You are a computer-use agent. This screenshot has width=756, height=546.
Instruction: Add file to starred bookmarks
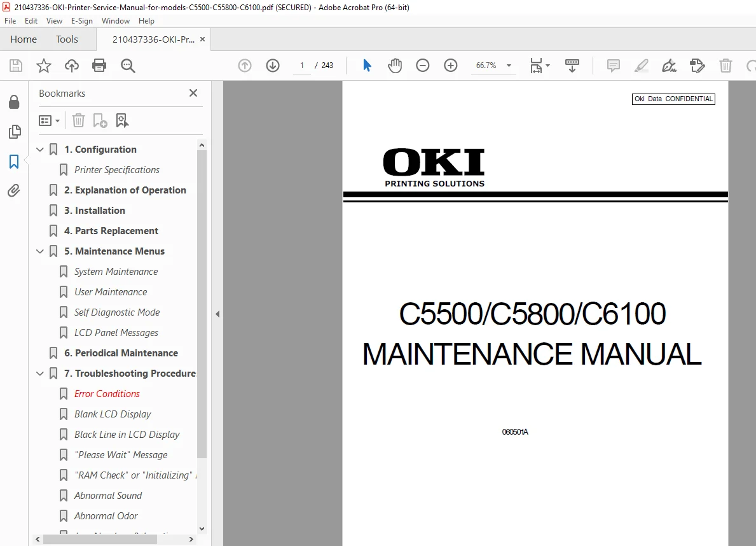coord(44,65)
